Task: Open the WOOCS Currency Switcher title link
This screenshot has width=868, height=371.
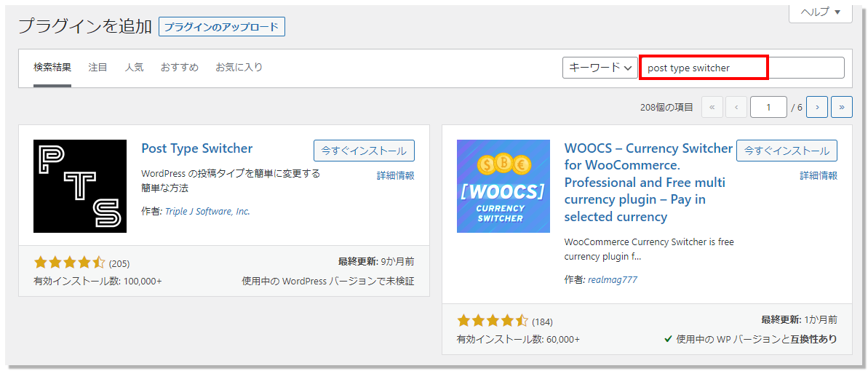Action: 648,182
